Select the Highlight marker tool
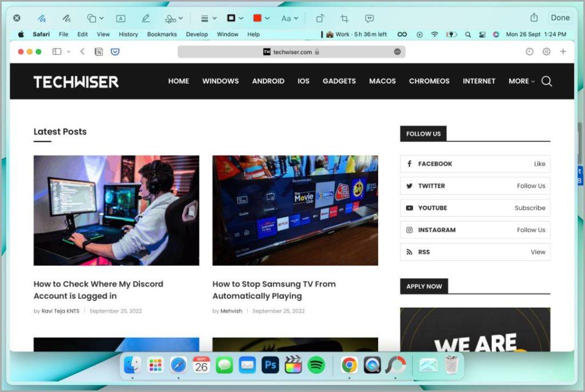This screenshot has width=585, height=392. tap(146, 18)
